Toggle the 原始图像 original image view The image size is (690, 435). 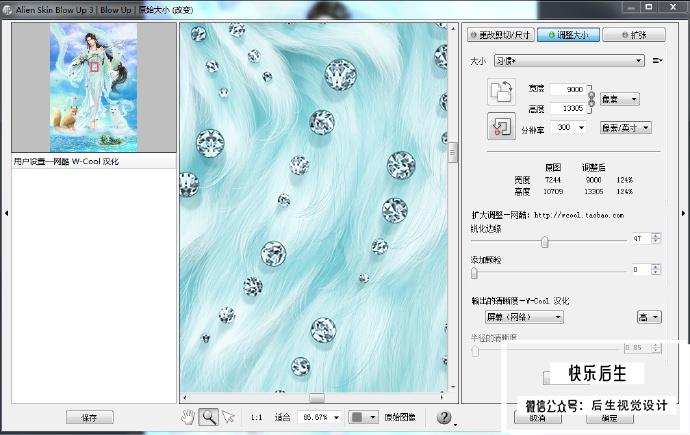[x=400, y=417]
